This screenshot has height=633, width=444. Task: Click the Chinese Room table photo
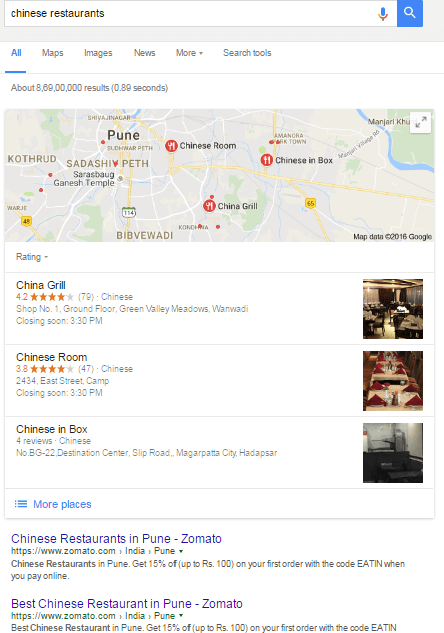[x=393, y=381]
